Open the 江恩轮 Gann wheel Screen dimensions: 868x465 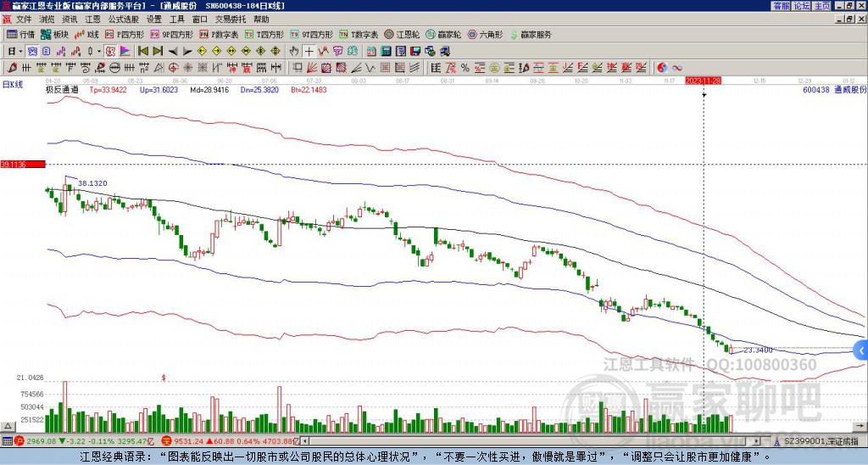403,34
